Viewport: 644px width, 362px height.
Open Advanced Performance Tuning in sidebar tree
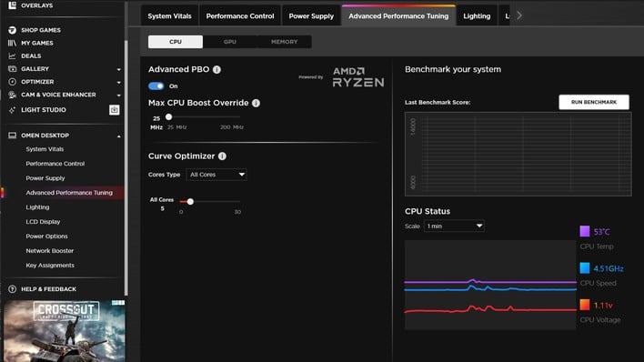(69, 192)
